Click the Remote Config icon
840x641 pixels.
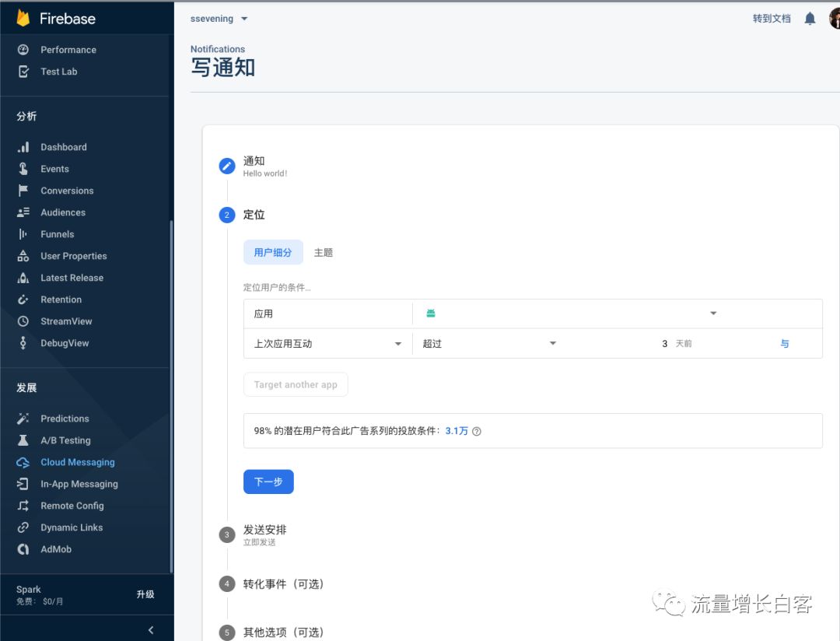coord(23,506)
